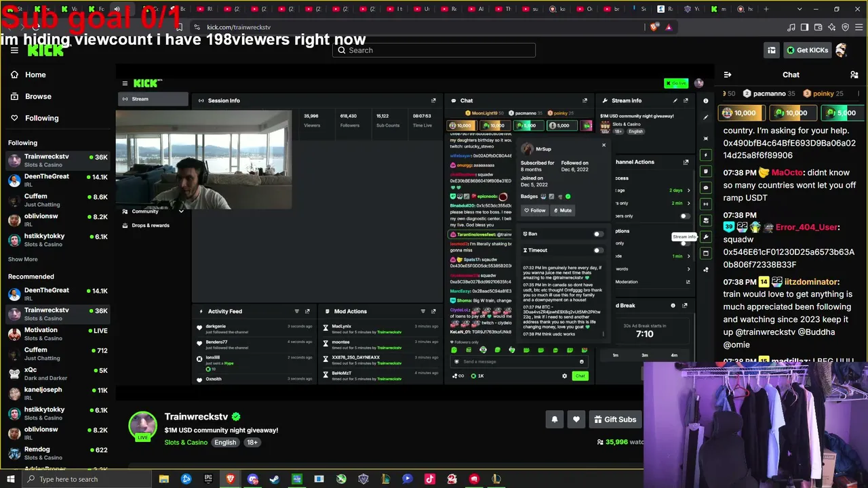Select the Stream tab in dashboard
The width and height of the screenshot is (868, 488).
click(x=153, y=99)
